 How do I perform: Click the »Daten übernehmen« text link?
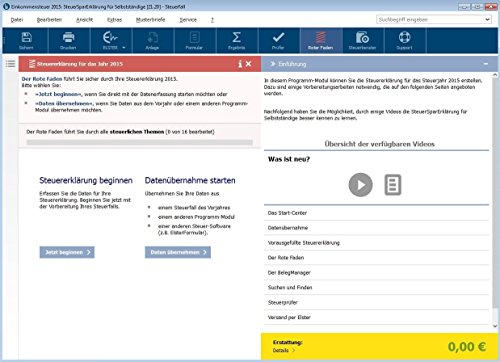pos(64,104)
